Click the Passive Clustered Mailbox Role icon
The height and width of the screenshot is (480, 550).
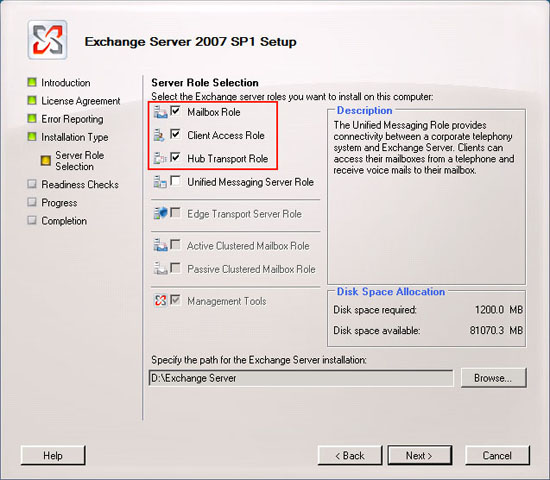pyautogui.click(x=160, y=268)
